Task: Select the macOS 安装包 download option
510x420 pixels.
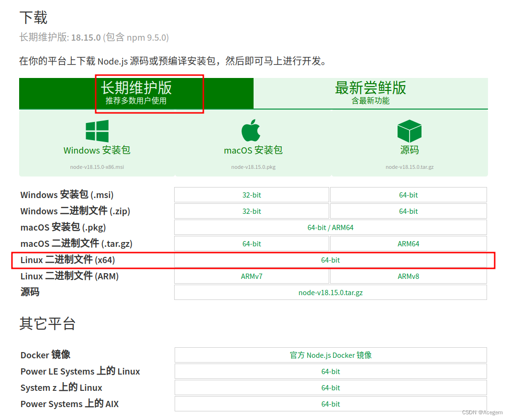Action: tap(253, 149)
